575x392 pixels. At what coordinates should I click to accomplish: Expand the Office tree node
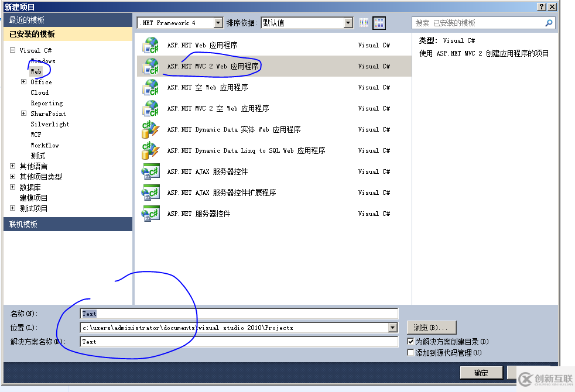pos(24,82)
